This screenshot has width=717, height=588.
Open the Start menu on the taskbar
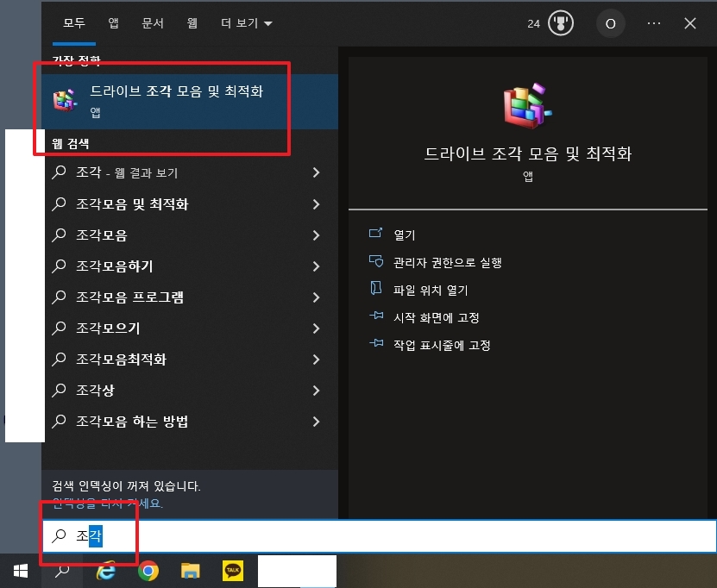18,571
